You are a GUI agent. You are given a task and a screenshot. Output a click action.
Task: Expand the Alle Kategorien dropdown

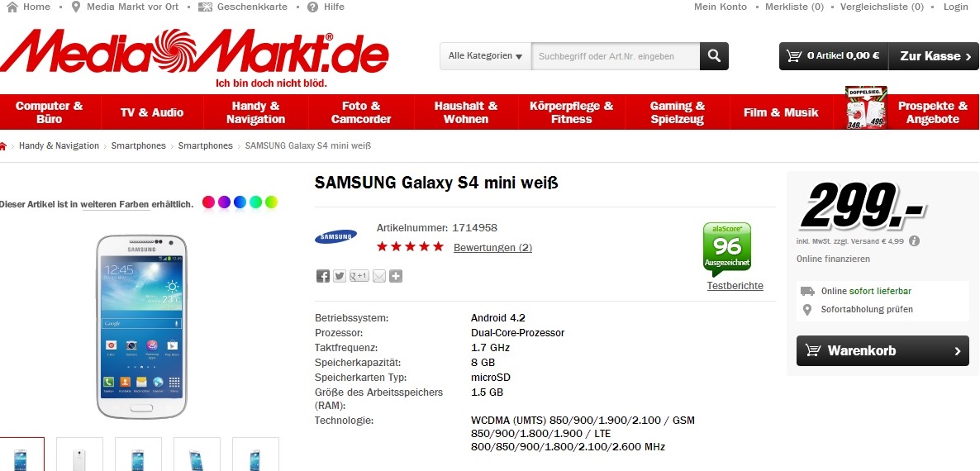coord(486,56)
